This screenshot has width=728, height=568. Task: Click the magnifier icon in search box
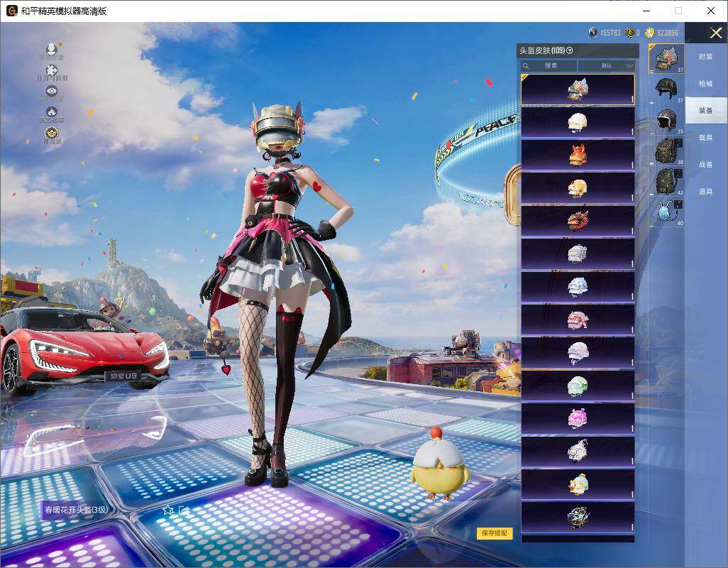pyautogui.click(x=526, y=66)
